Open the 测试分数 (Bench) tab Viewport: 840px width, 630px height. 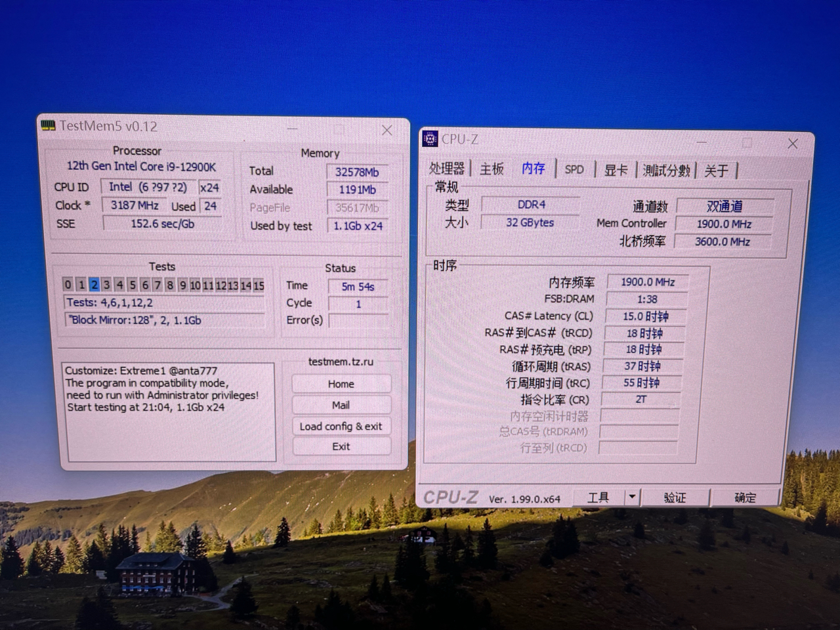click(666, 171)
